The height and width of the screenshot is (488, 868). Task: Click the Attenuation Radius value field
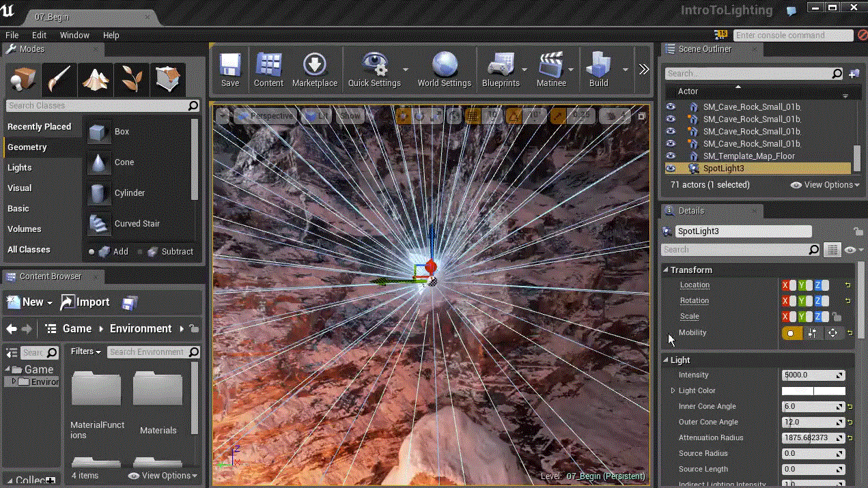(813, 438)
